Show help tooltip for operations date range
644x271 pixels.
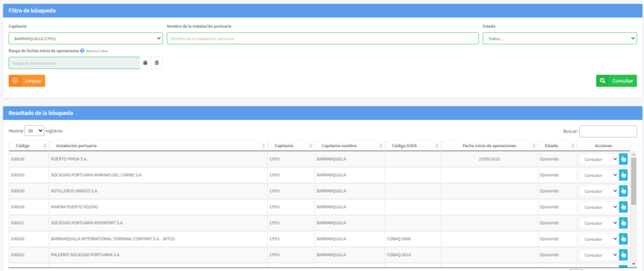pos(82,50)
